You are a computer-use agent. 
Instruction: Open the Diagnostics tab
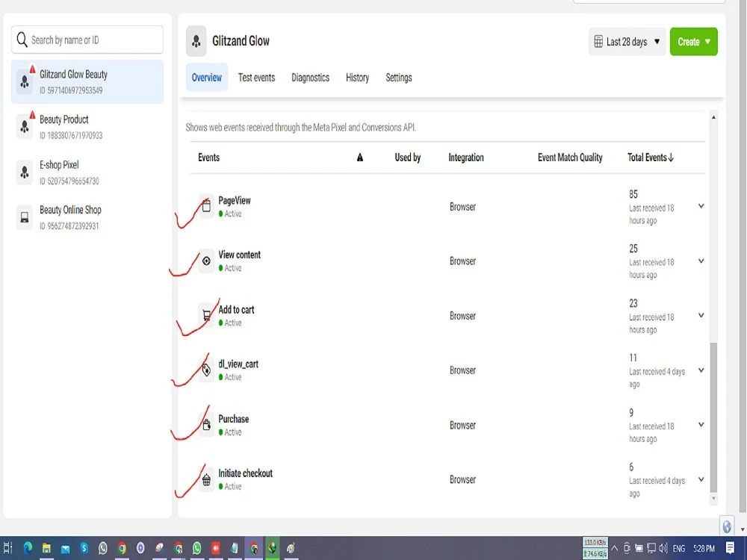tap(310, 77)
